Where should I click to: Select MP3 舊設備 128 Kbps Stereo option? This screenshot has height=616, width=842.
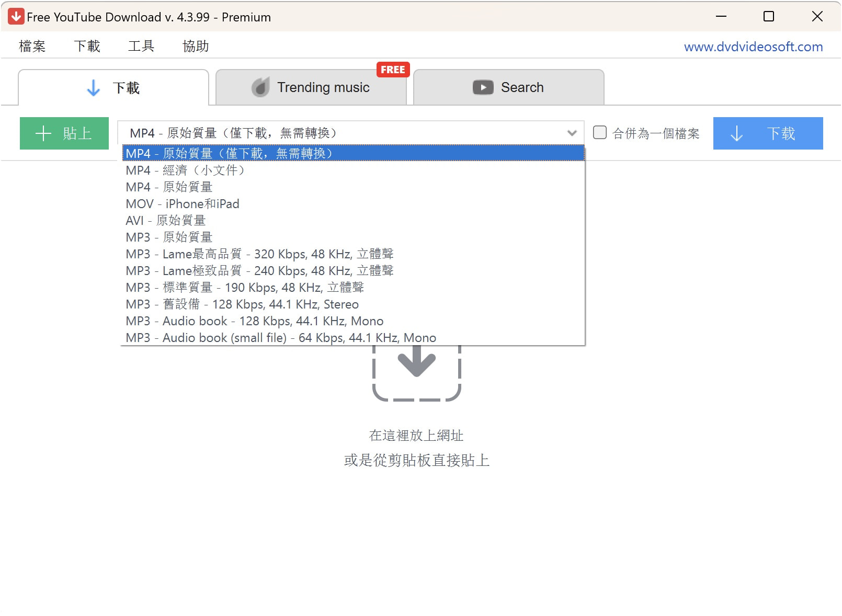coord(353,304)
